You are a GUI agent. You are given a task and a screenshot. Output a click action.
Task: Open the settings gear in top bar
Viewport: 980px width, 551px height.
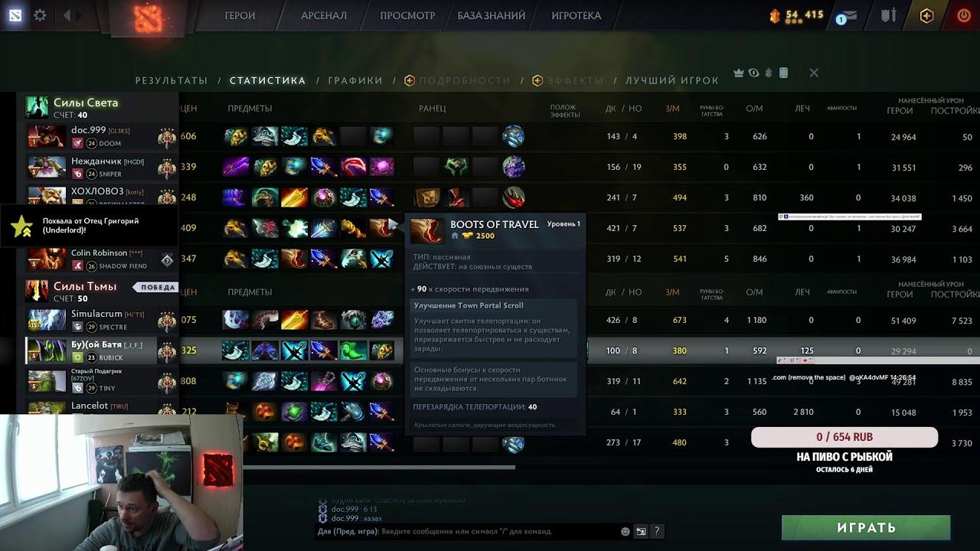(x=40, y=15)
